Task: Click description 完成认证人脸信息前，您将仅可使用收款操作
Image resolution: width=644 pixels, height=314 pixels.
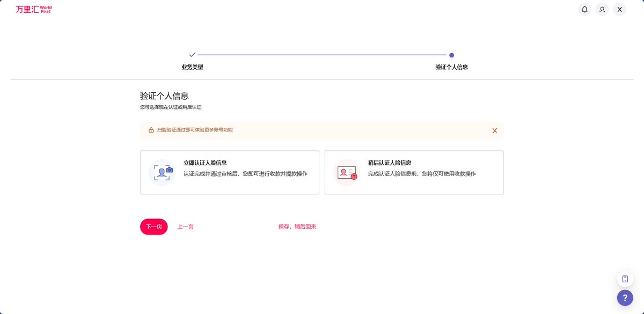Action: (422, 174)
